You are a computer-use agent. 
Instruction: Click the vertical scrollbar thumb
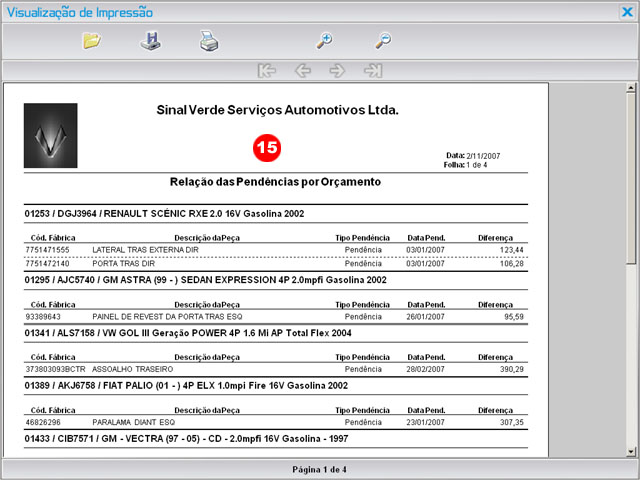631,178
